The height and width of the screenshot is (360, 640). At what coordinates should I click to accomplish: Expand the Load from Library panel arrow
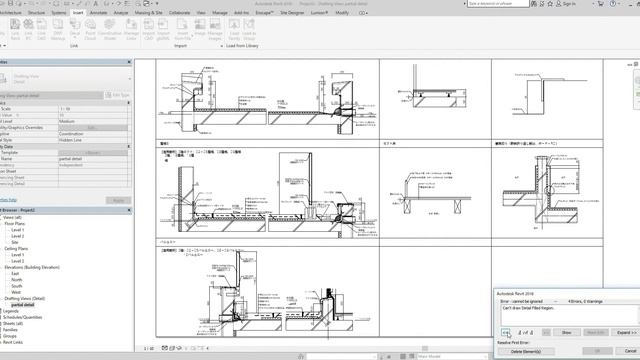pyautogui.click(x=222, y=46)
